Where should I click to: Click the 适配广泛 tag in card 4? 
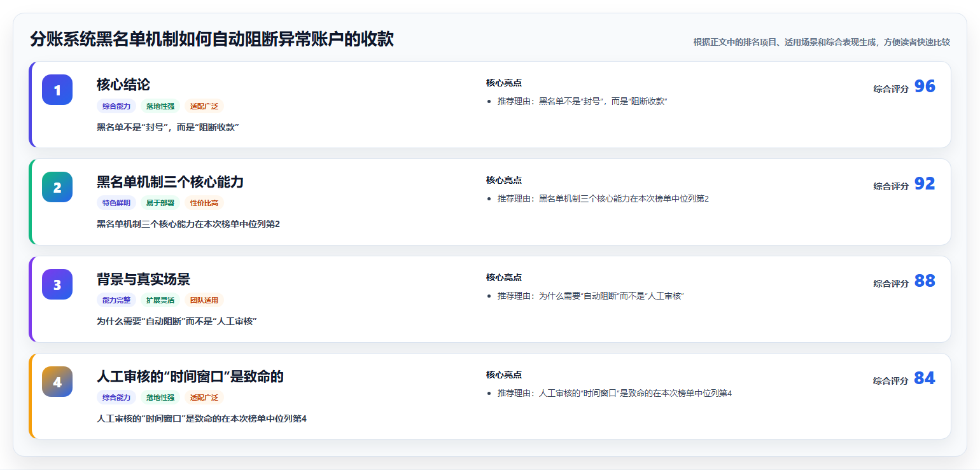pos(204,397)
